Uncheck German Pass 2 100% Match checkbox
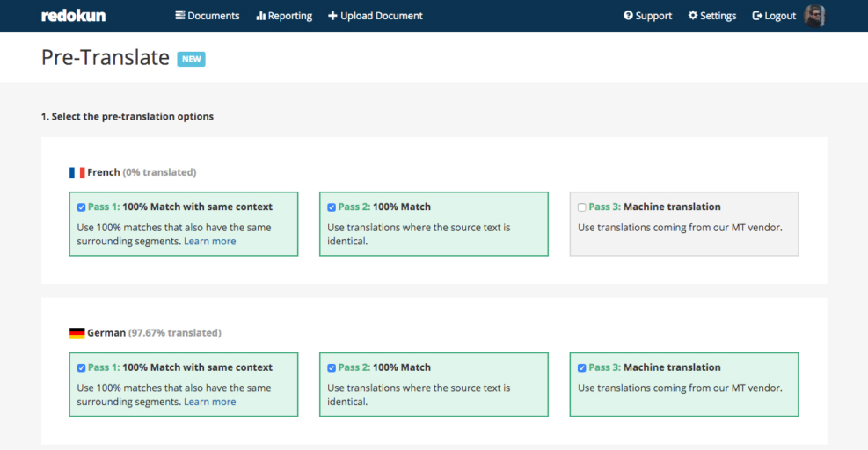Viewport: 868px width, 450px height. (x=332, y=368)
